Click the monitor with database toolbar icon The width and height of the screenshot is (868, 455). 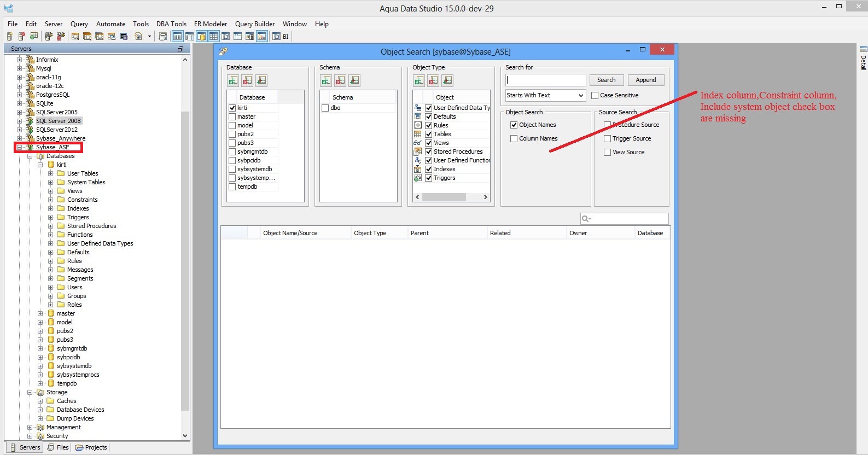[124, 36]
